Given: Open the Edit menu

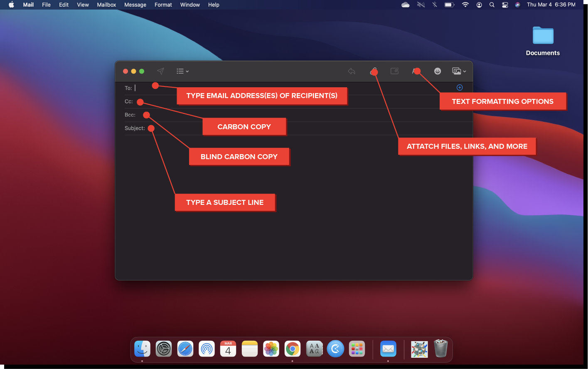Looking at the screenshot, I should pyautogui.click(x=64, y=5).
